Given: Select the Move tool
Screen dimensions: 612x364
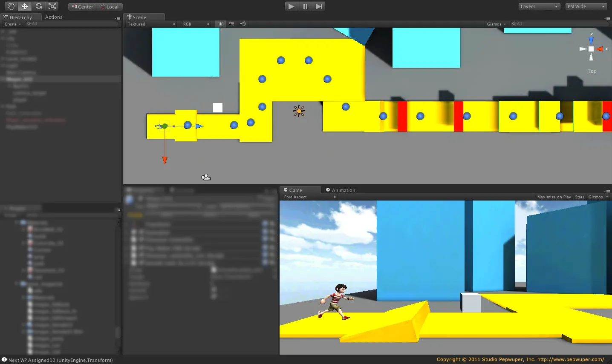Looking at the screenshot, I should coord(25,6).
